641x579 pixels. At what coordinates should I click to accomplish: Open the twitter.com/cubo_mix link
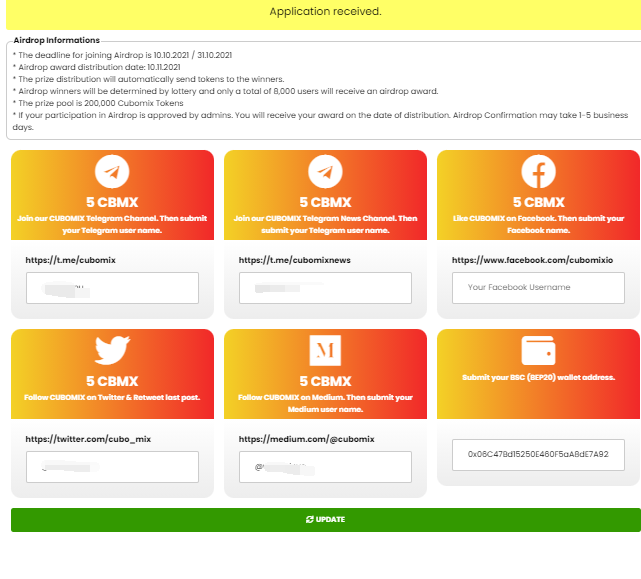point(88,439)
